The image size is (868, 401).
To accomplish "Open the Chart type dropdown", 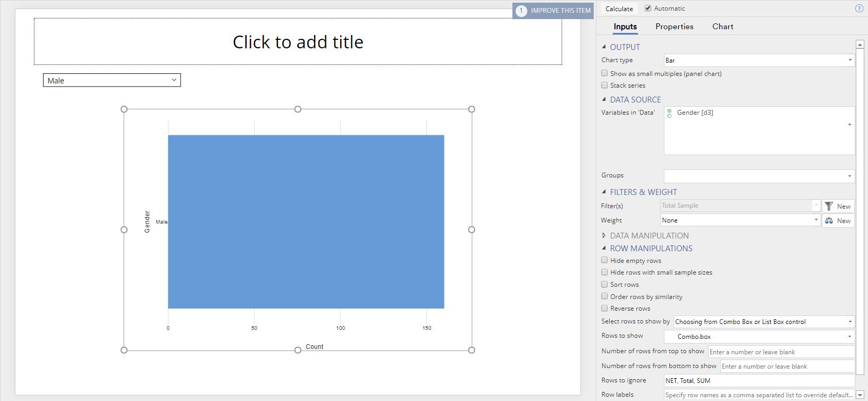I will [x=759, y=61].
